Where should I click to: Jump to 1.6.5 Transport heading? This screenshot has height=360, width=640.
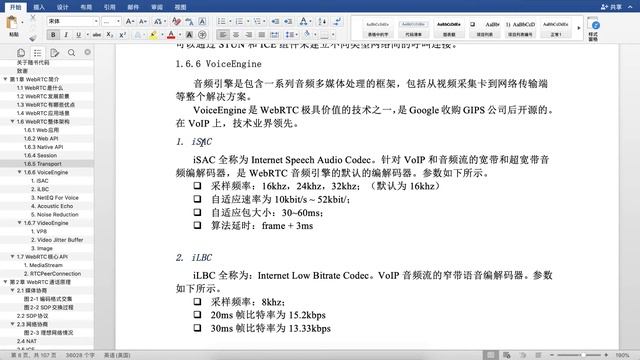tap(42, 164)
